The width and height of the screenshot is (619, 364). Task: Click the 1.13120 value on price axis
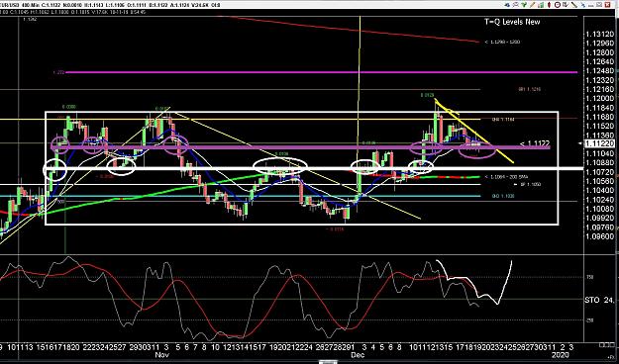coord(600,34)
